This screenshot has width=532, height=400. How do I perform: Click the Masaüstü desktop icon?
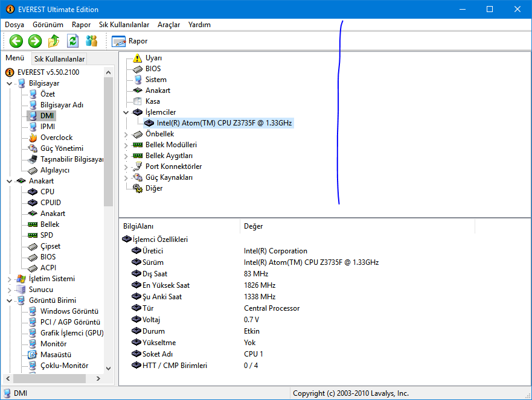pos(33,355)
